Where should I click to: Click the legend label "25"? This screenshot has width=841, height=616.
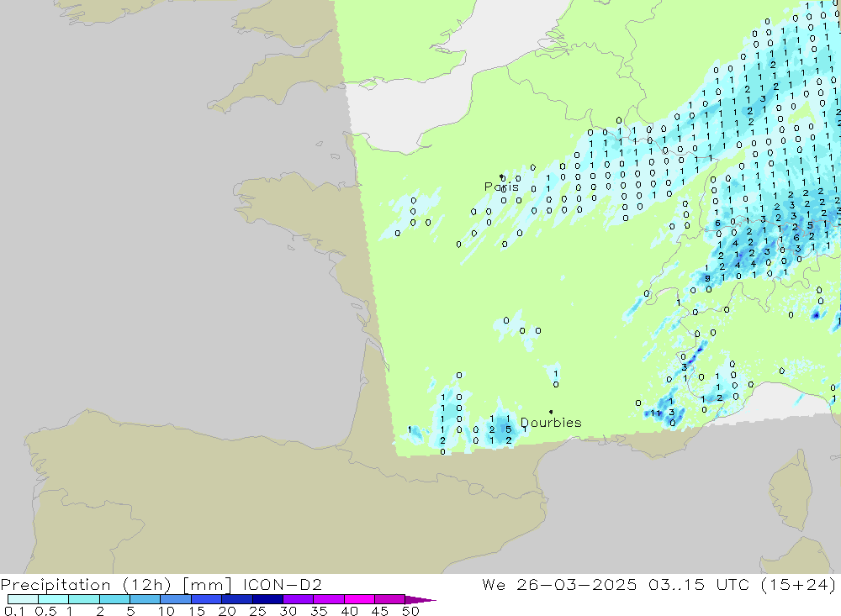tap(258, 611)
